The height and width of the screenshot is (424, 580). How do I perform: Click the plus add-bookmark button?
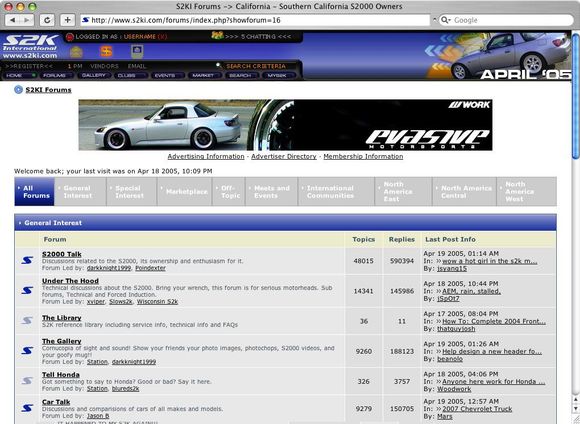(x=67, y=20)
